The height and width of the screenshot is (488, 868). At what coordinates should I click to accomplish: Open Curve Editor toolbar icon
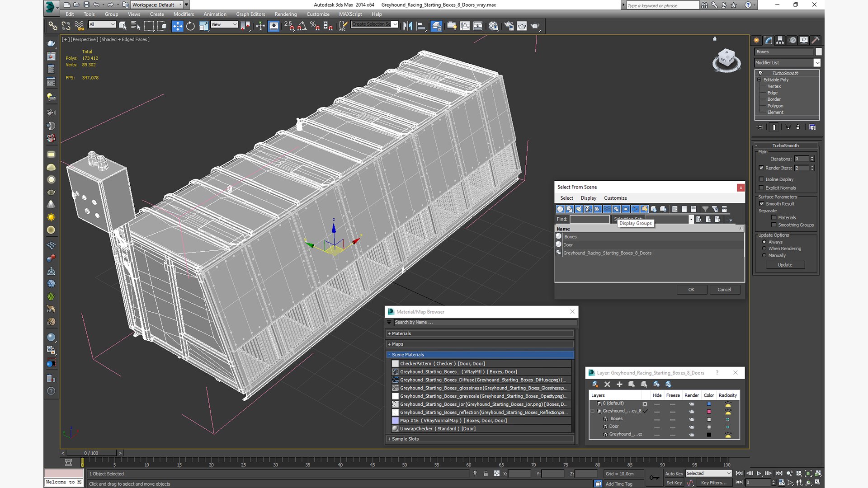point(465,26)
